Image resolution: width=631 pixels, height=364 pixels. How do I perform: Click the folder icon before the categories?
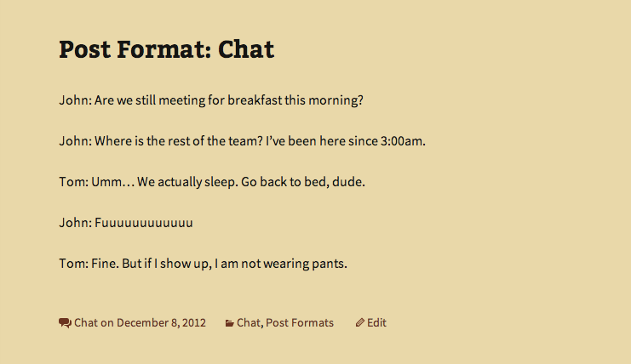[229, 323]
